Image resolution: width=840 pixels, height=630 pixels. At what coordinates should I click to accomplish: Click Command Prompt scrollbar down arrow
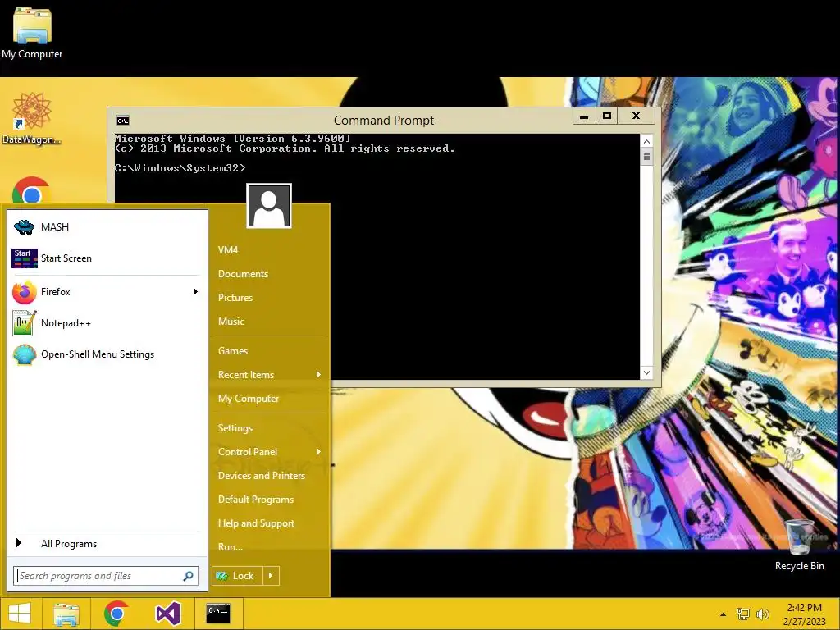(x=646, y=372)
